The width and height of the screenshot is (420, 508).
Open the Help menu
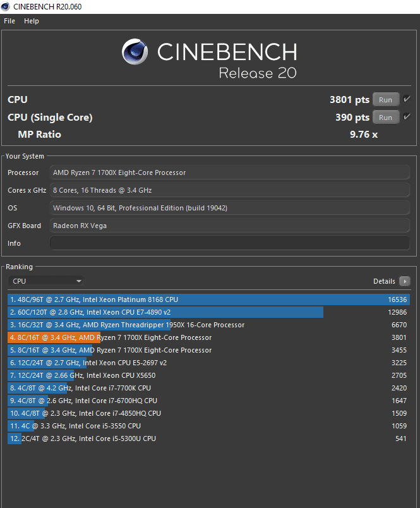(x=32, y=21)
